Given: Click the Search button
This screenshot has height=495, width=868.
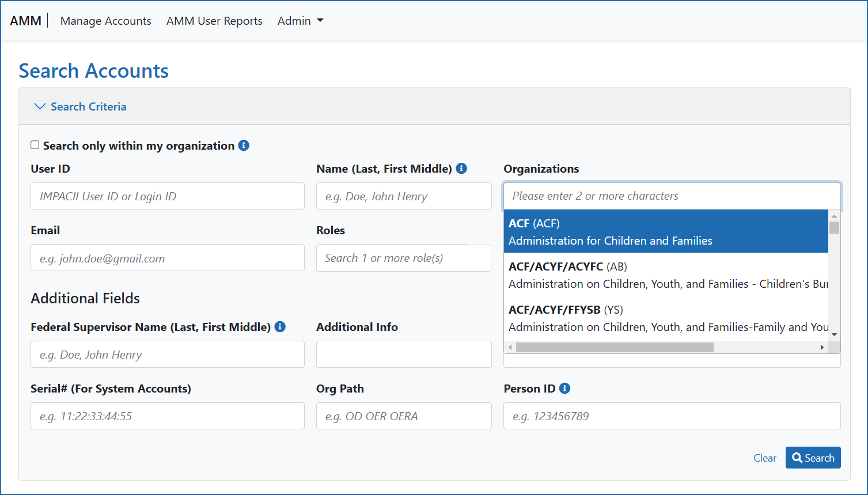Looking at the screenshot, I should (813, 458).
